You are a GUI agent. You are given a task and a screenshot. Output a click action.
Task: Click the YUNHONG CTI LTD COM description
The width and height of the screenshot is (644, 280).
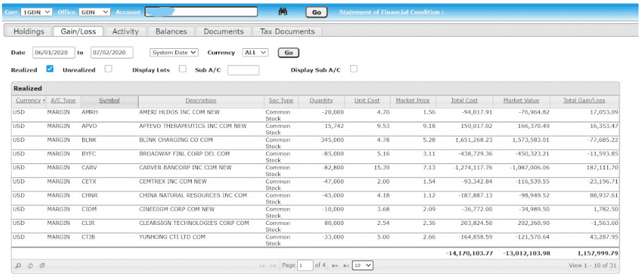pyautogui.click(x=172, y=237)
